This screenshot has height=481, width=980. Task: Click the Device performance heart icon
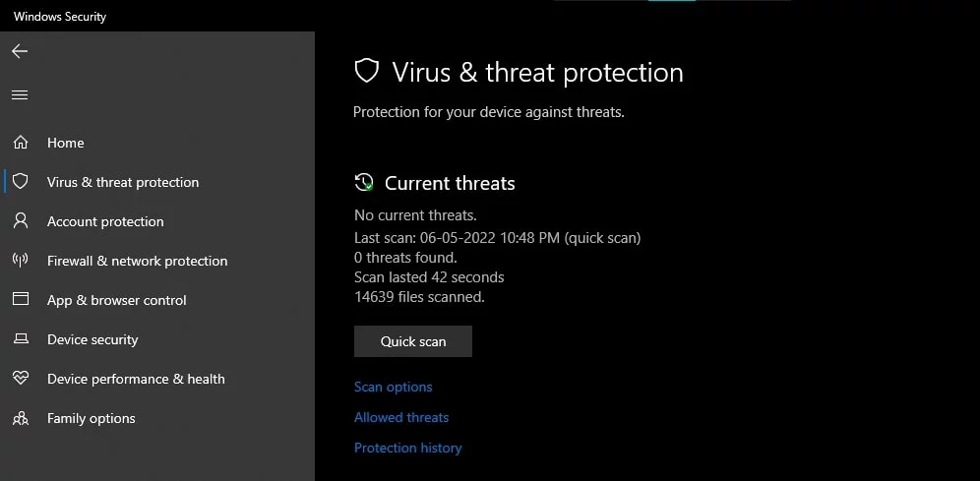[21, 379]
